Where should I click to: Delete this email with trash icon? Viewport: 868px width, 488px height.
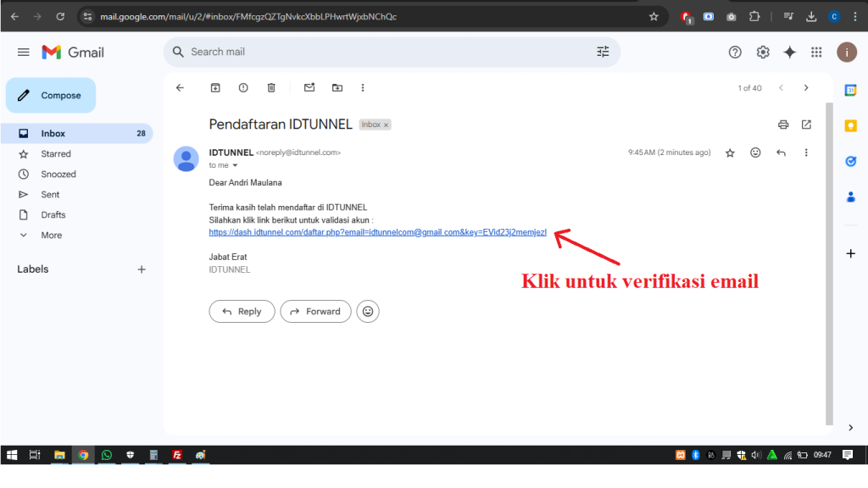(271, 88)
